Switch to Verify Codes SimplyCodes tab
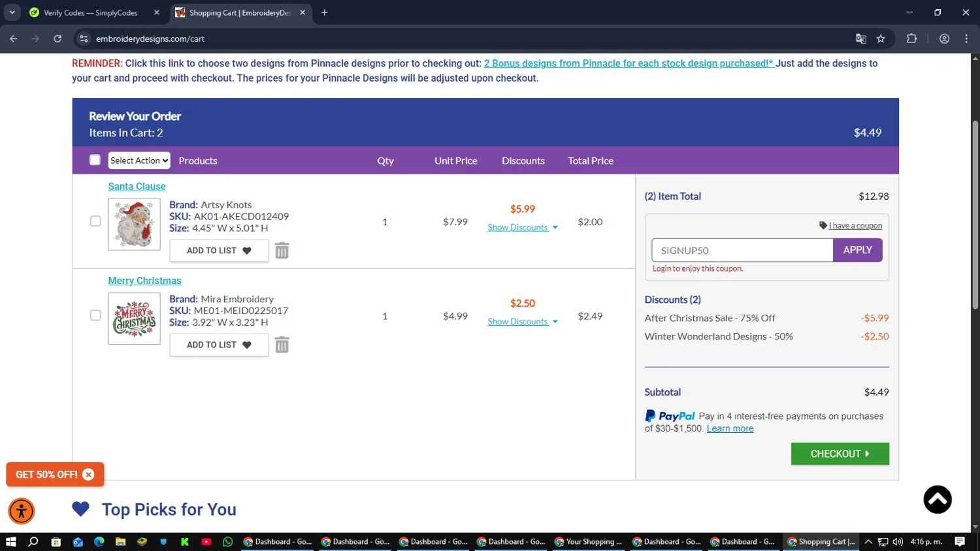This screenshot has width=980, height=551. tap(91, 12)
